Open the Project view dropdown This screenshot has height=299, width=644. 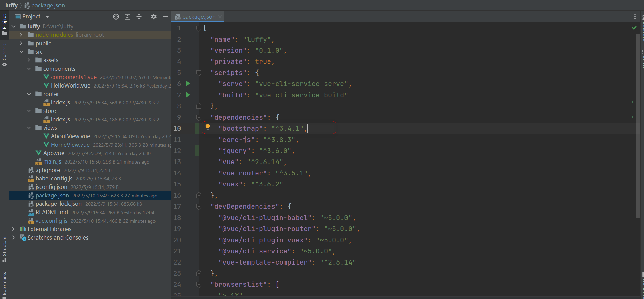coord(47,17)
